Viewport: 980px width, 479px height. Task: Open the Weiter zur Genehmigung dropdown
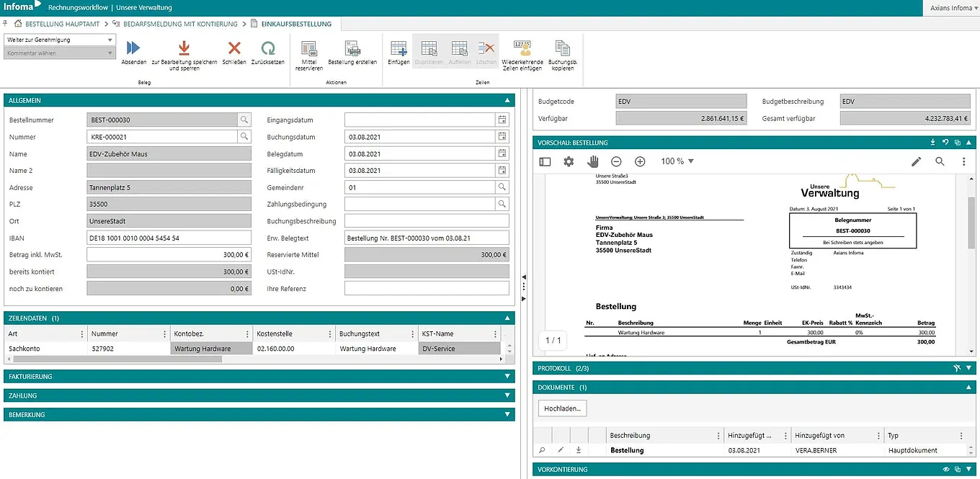click(x=59, y=40)
